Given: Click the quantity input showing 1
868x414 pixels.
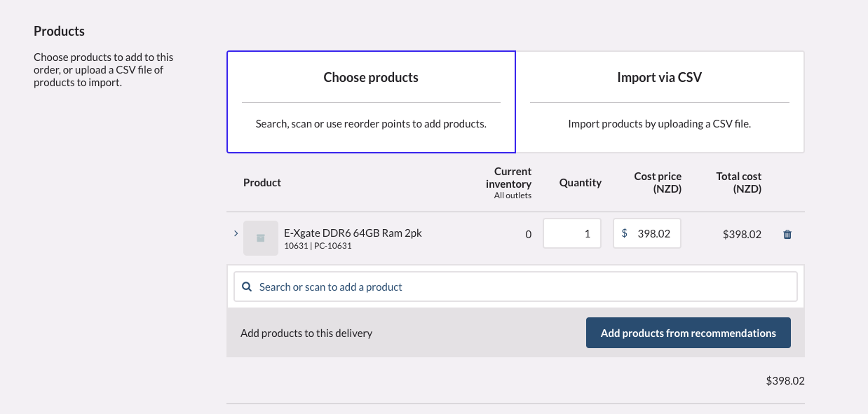Looking at the screenshot, I should point(572,233).
